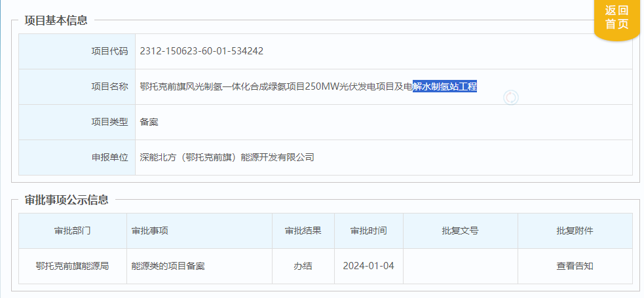Click the 批复附件 column header

575,231
